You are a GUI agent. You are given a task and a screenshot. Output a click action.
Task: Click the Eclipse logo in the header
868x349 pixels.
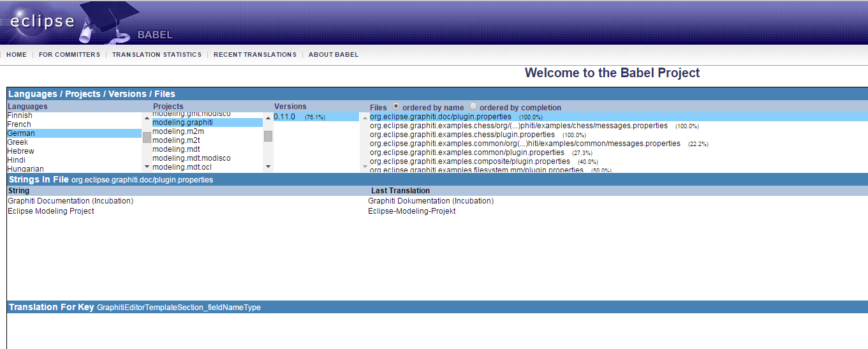(41, 21)
